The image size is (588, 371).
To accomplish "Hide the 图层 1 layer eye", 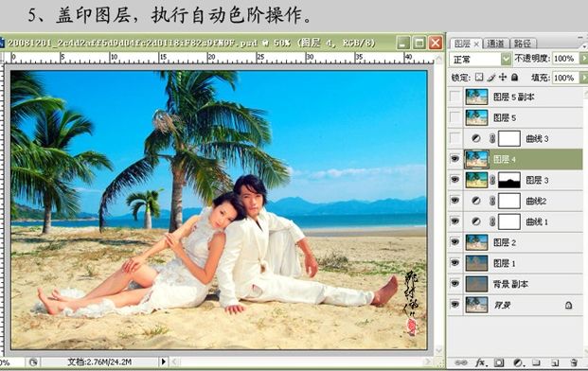I will 454,263.
